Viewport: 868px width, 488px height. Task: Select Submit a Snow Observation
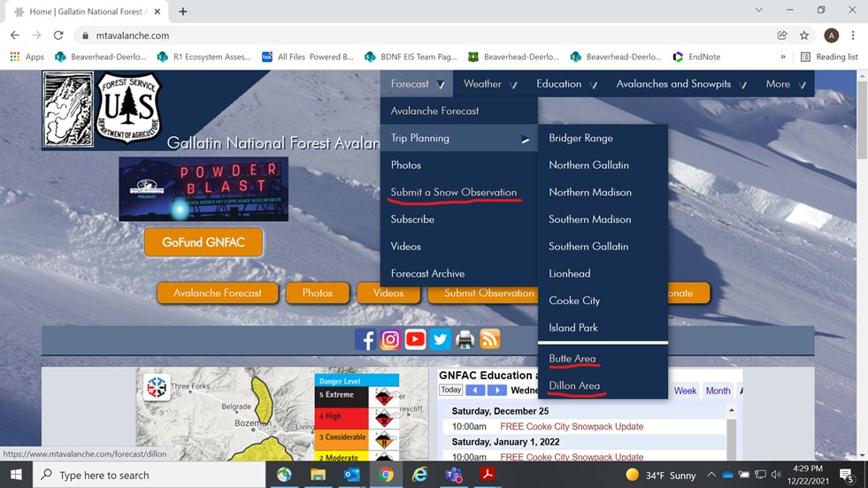(459, 192)
